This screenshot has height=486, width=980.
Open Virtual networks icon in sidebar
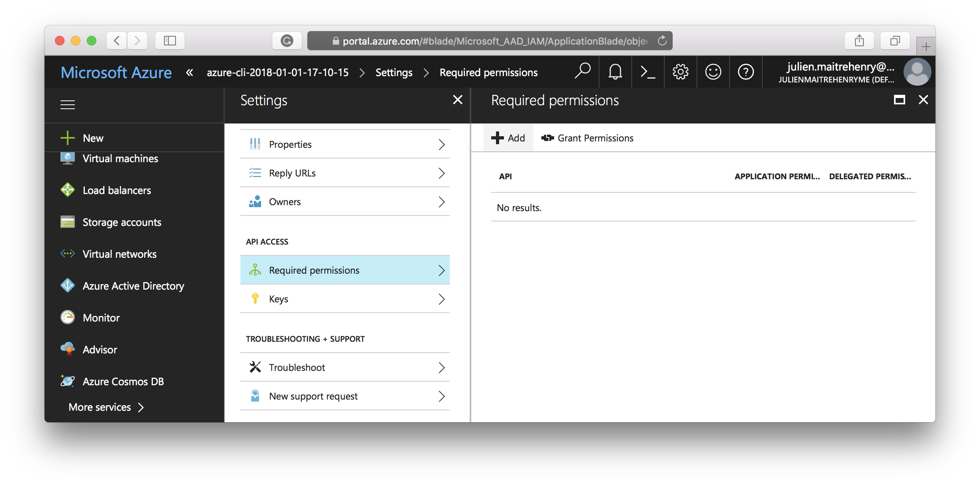coord(67,254)
